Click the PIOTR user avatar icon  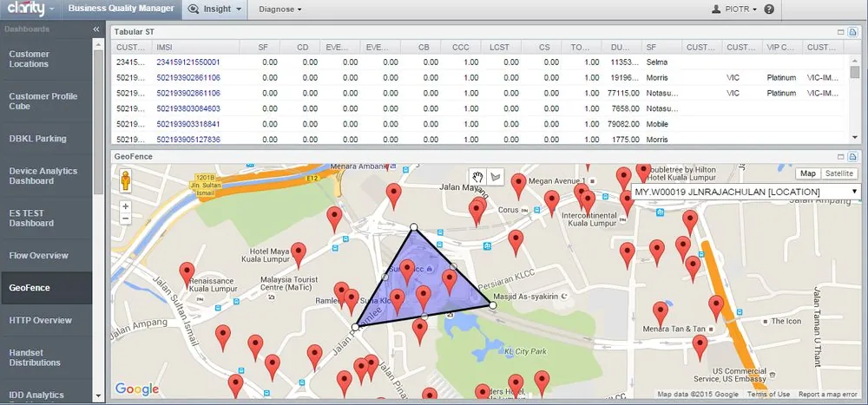click(x=716, y=9)
